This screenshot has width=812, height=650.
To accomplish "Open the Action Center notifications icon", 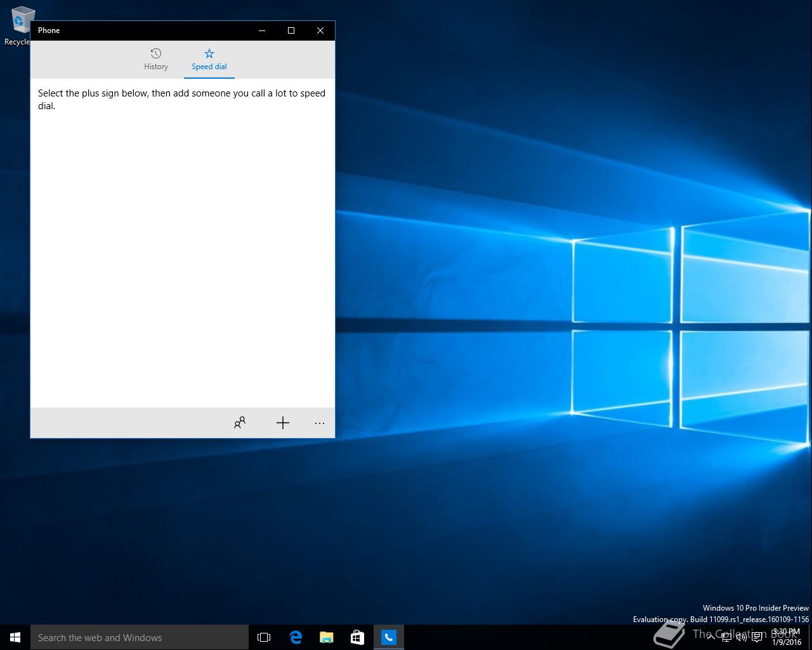I will click(757, 637).
